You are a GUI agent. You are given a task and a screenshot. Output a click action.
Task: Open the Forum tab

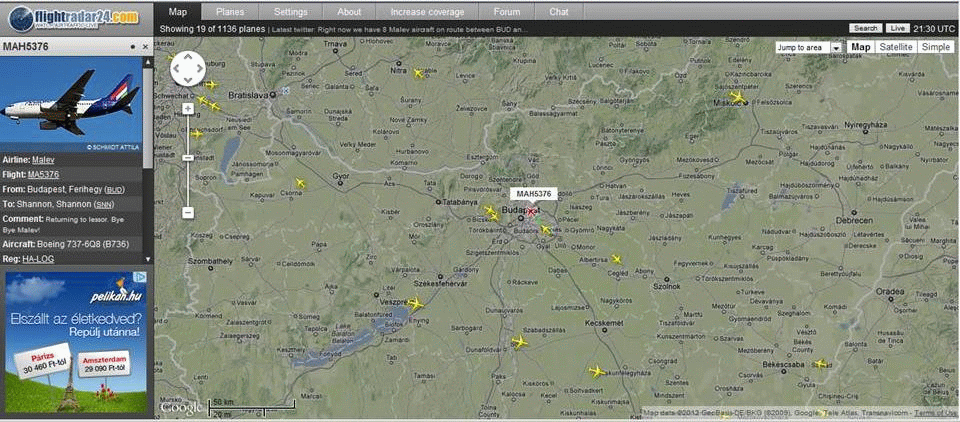pyautogui.click(x=506, y=12)
